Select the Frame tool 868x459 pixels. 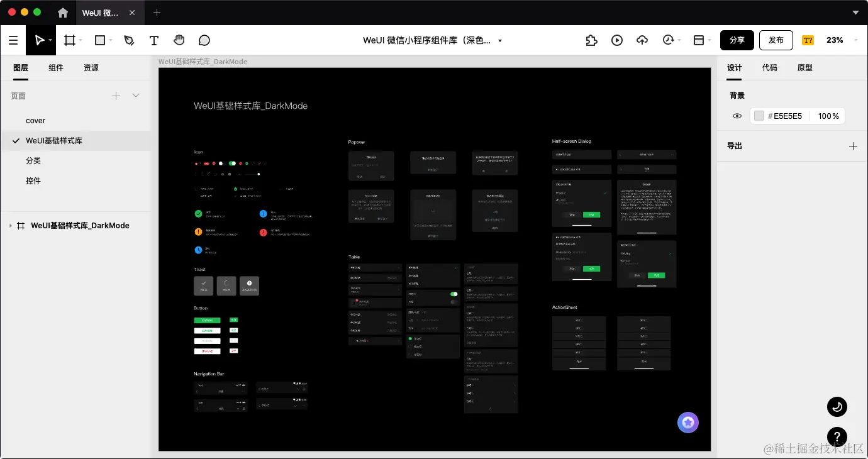click(x=70, y=40)
